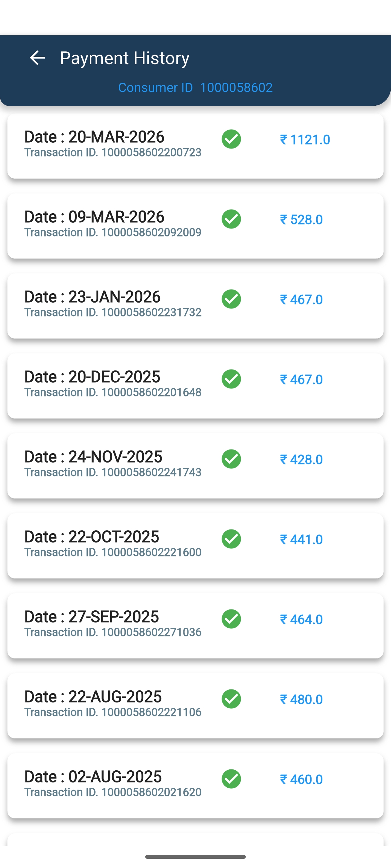
Task: Click green checkmark for 22-AUG-2025 payment
Action: 231,699
